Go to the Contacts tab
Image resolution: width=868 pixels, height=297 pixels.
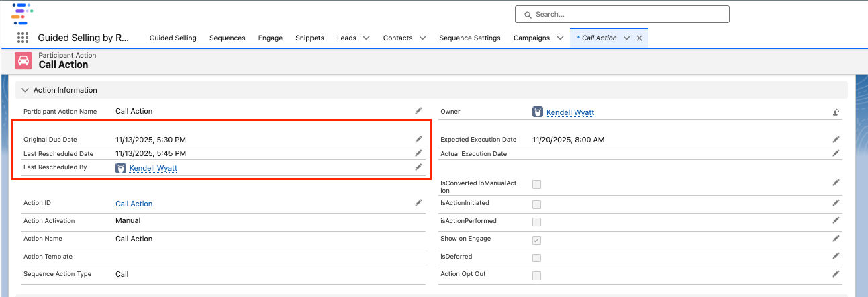pos(398,38)
